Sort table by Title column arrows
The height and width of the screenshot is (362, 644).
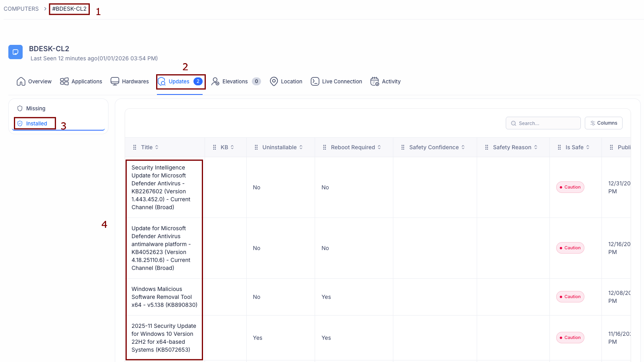coord(157,147)
